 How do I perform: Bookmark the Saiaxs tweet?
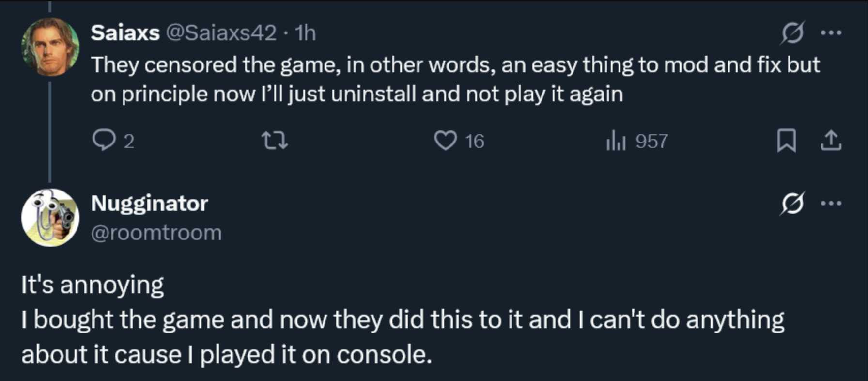[x=786, y=141]
